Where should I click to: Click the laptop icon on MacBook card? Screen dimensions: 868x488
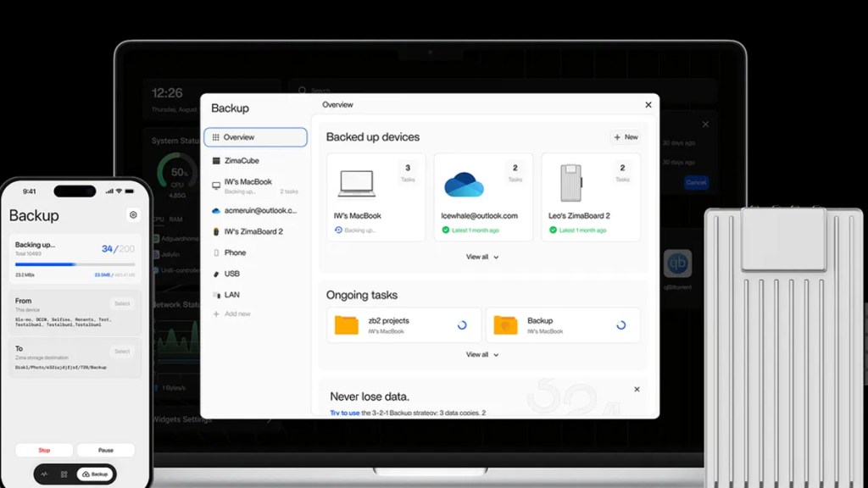pos(357,184)
